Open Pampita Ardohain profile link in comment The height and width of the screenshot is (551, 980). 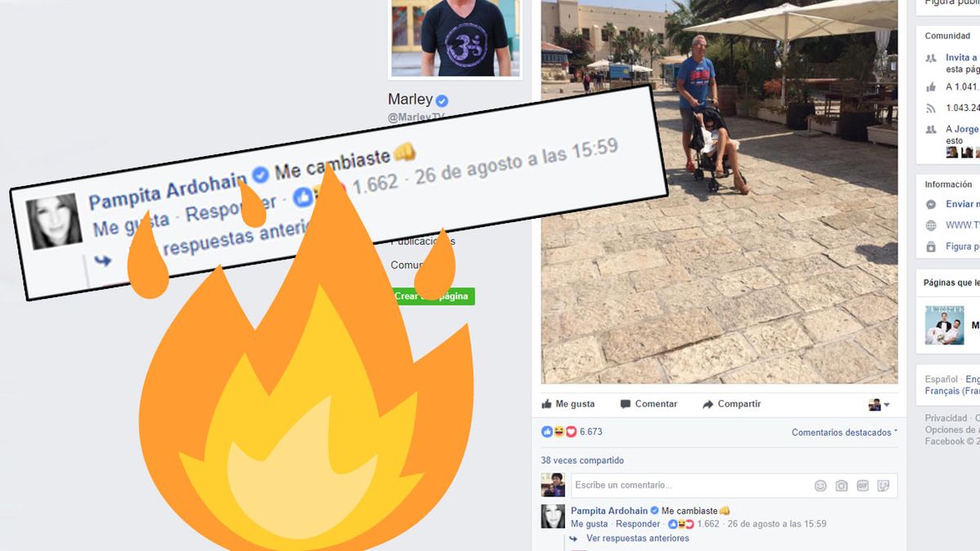point(608,511)
